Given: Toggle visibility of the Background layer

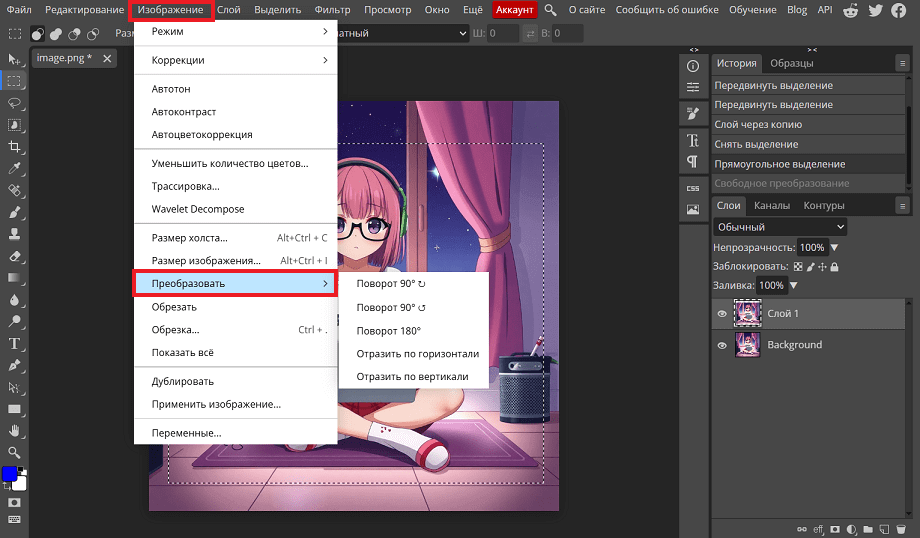Looking at the screenshot, I should [x=722, y=345].
